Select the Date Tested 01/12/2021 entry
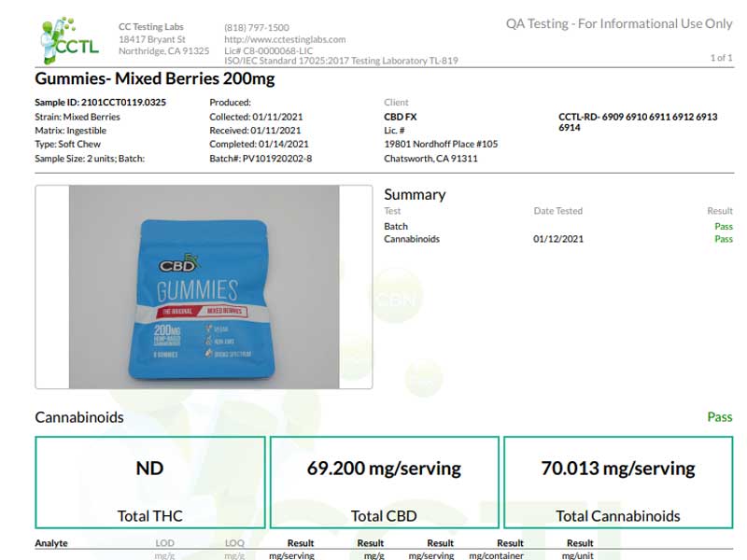Viewport: 747px width, 560px height. pos(560,239)
